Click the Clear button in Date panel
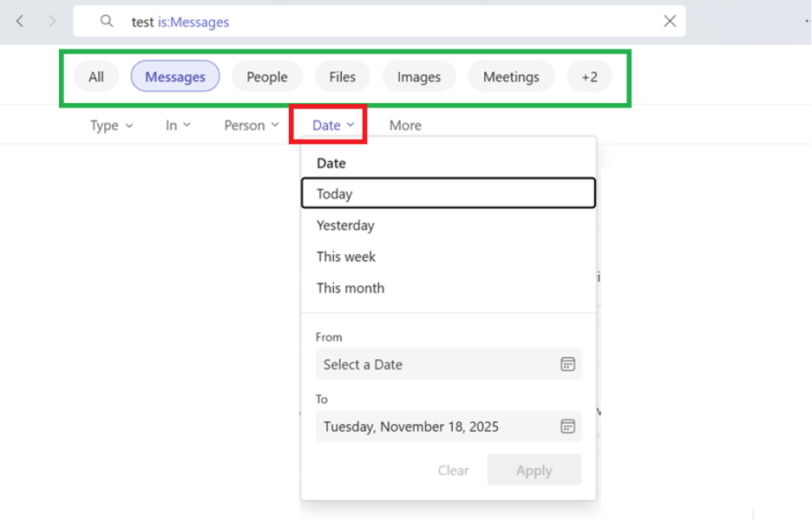812x521 pixels. tap(453, 470)
